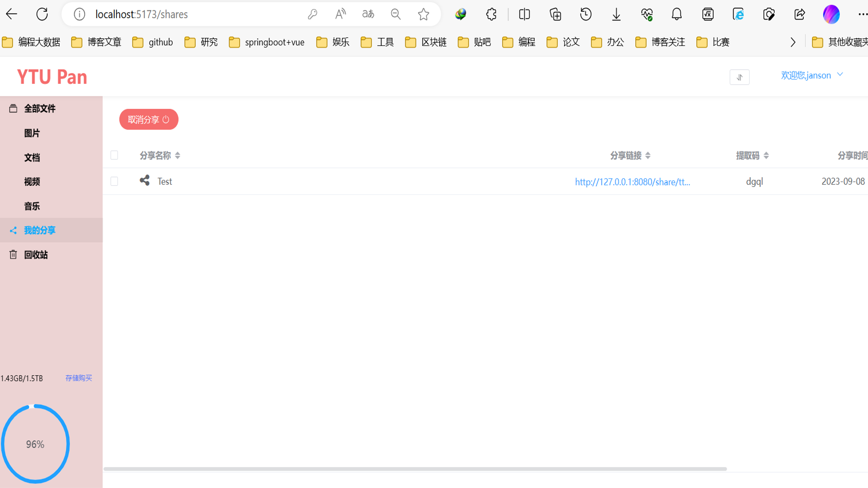This screenshot has width=868, height=488.
Task: Add page to favorites star icon
Action: [x=424, y=14]
